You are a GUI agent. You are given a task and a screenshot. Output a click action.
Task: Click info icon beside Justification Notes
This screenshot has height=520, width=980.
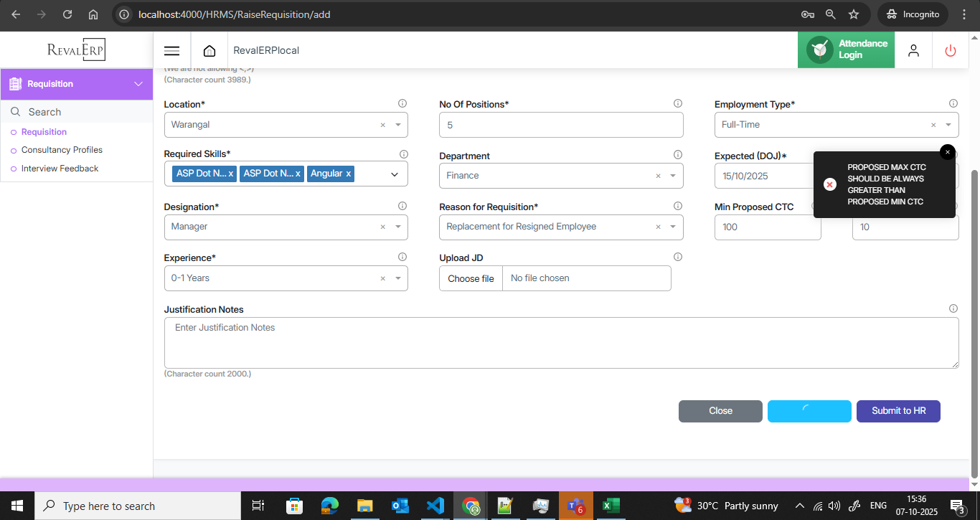[953, 309]
